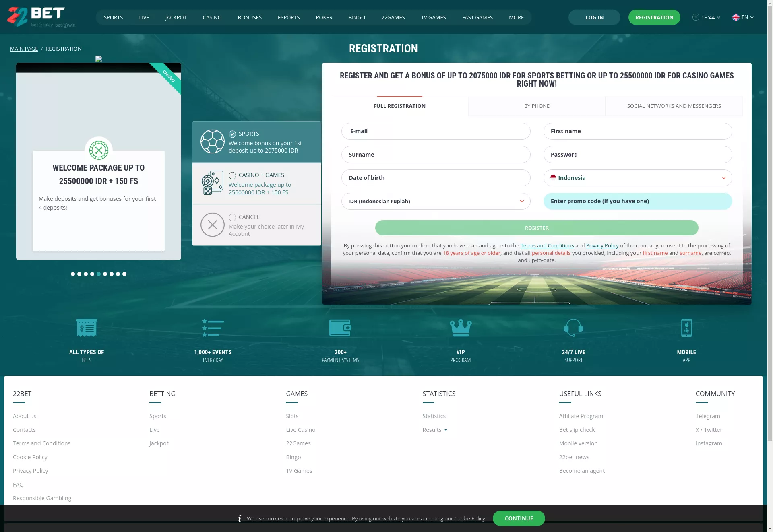Open the JACKPOT nav item
Screen dimensions: 773x532
coord(176,17)
